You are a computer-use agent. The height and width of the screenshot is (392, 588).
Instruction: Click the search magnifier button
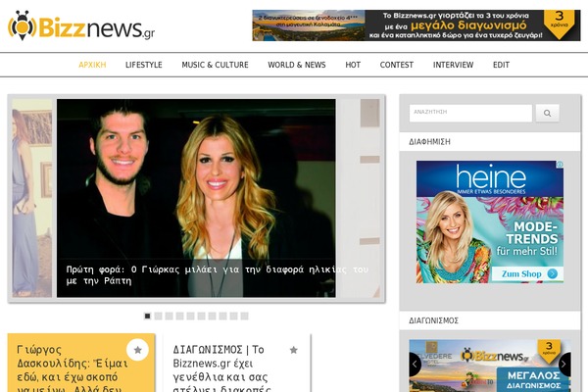(x=547, y=113)
